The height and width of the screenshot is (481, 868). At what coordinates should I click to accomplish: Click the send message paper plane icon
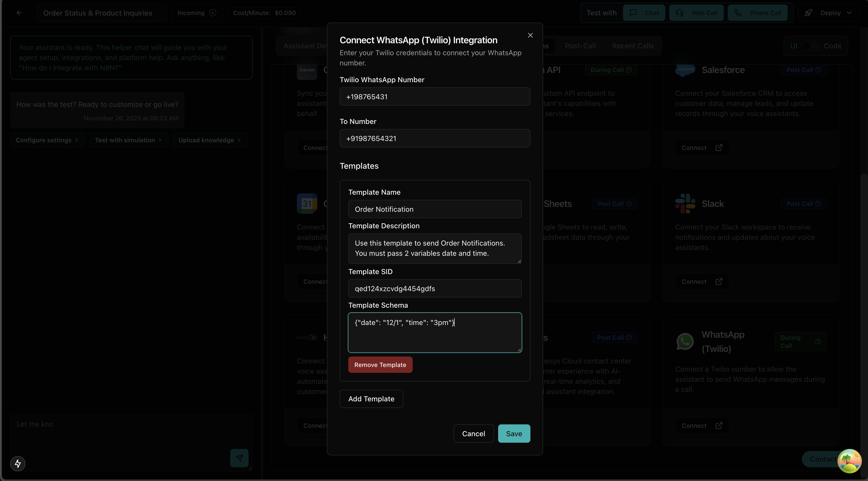[x=239, y=458]
